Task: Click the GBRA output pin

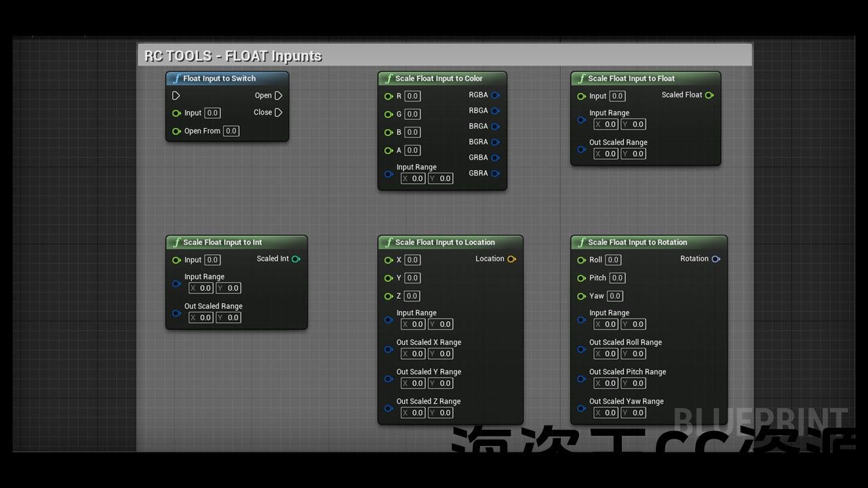Action: coord(495,174)
